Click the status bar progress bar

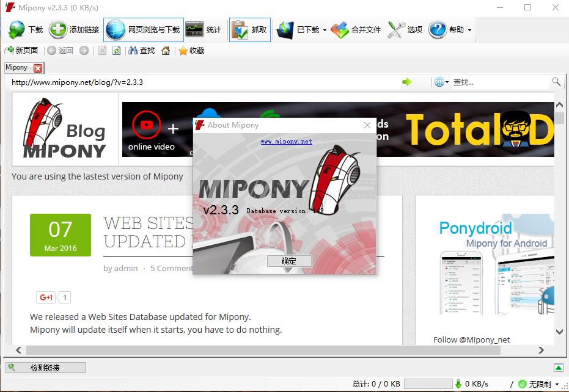point(428,383)
